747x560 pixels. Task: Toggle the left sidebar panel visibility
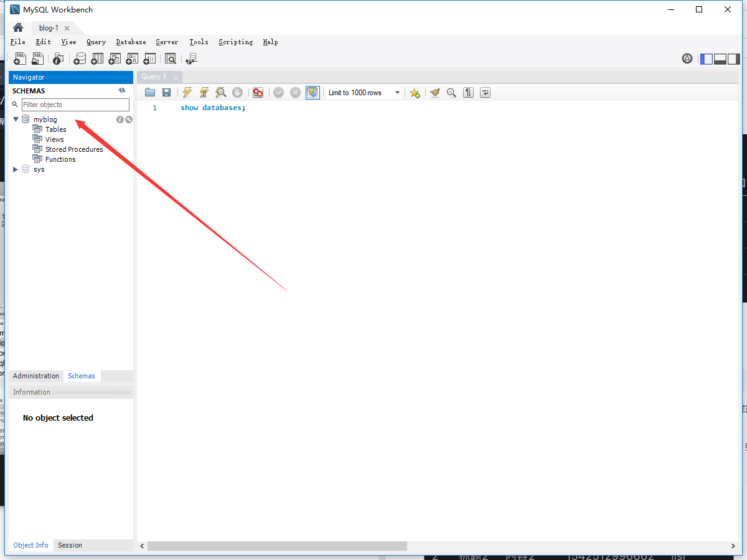pyautogui.click(x=707, y=59)
